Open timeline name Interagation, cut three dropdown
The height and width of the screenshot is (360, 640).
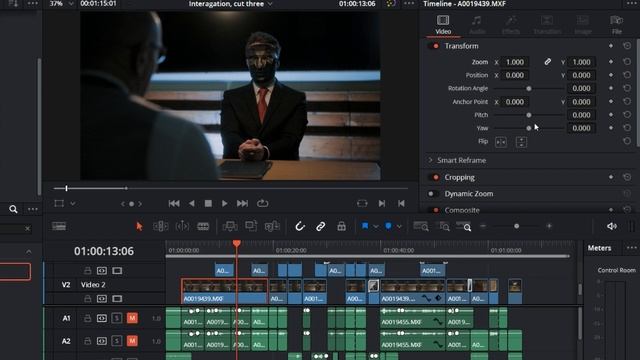(x=270, y=4)
